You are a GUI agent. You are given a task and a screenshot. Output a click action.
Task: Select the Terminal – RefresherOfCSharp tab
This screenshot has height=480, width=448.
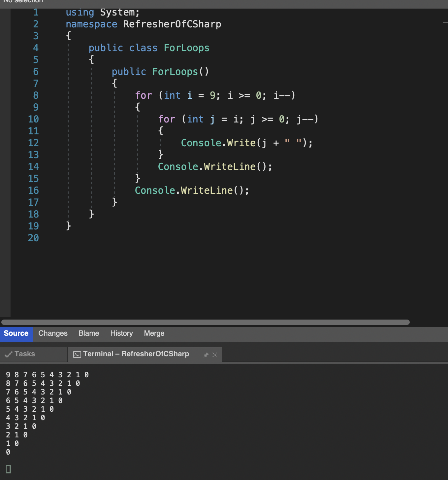(136, 354)
